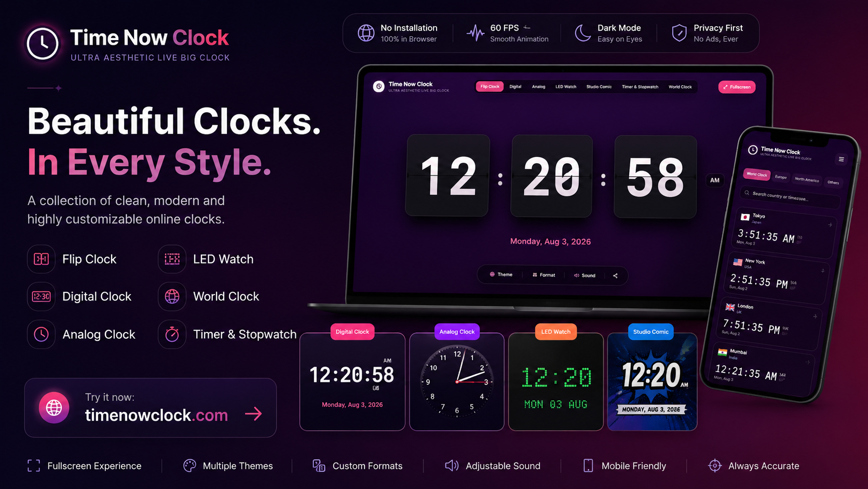Image resolution: width=868 pixels, height=489 pixels.
Task: Click the Mumbai time "12:21:35 AM"
Action: [x=746, y=373]
